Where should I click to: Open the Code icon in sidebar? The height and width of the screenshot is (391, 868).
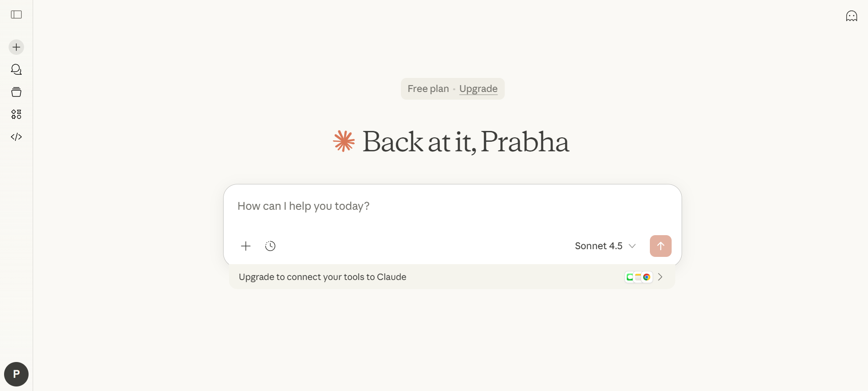[16, 137]
